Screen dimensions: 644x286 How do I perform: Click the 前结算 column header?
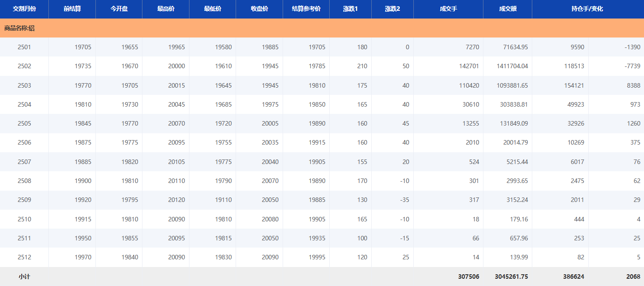pos(72,9)
